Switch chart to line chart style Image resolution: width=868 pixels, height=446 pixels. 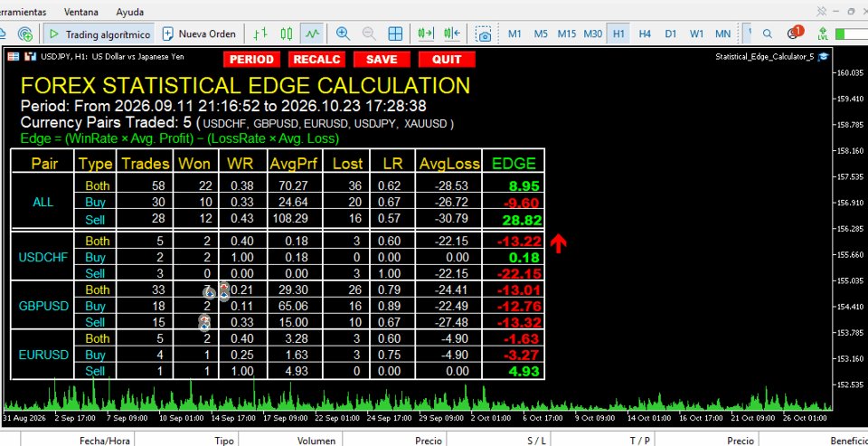[313, 33]
